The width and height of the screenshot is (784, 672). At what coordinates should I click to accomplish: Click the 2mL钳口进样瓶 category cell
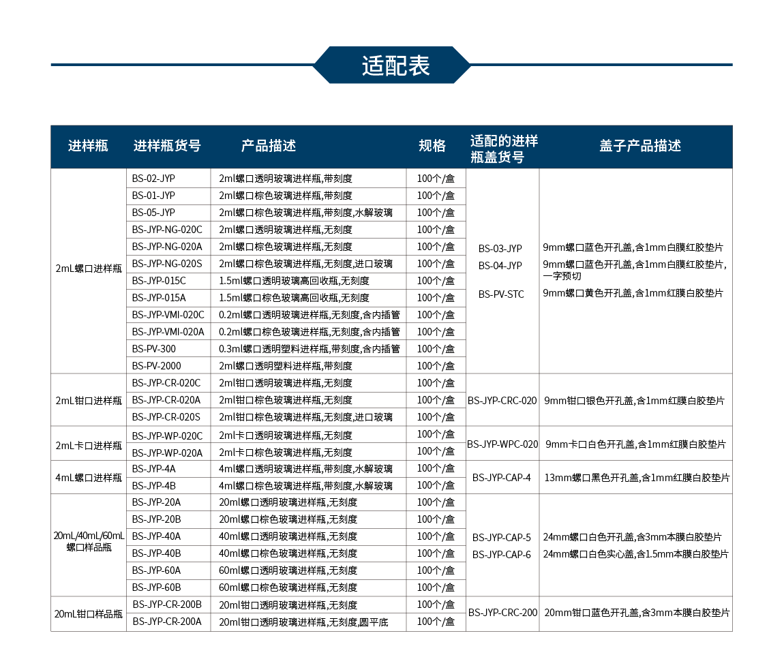coord(89,401)
